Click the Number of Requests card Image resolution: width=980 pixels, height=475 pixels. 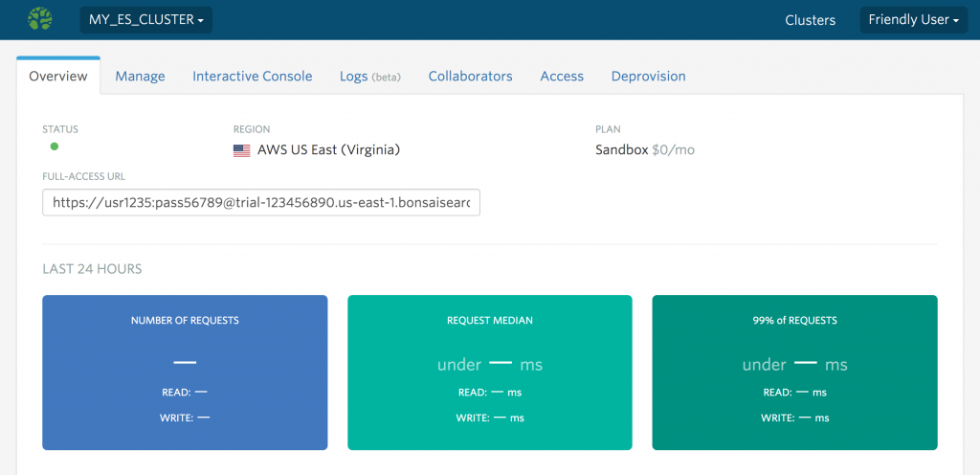click(x=185, y=373)
